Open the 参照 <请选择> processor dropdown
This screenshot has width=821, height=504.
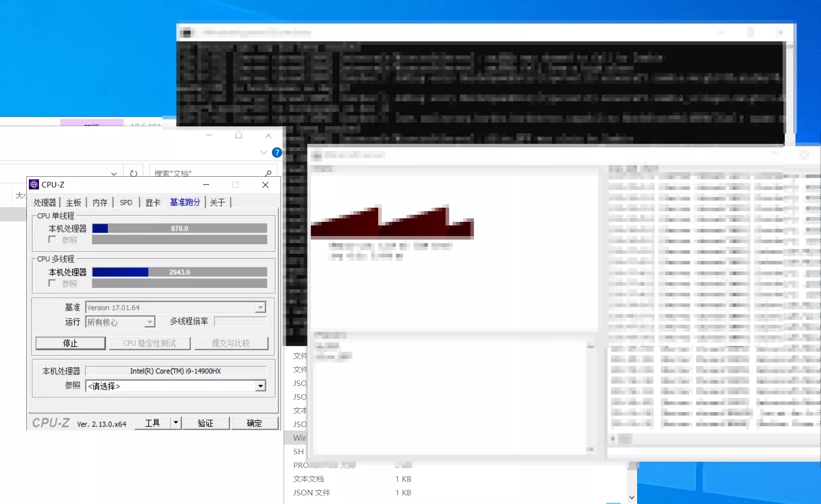click(260, 386)
